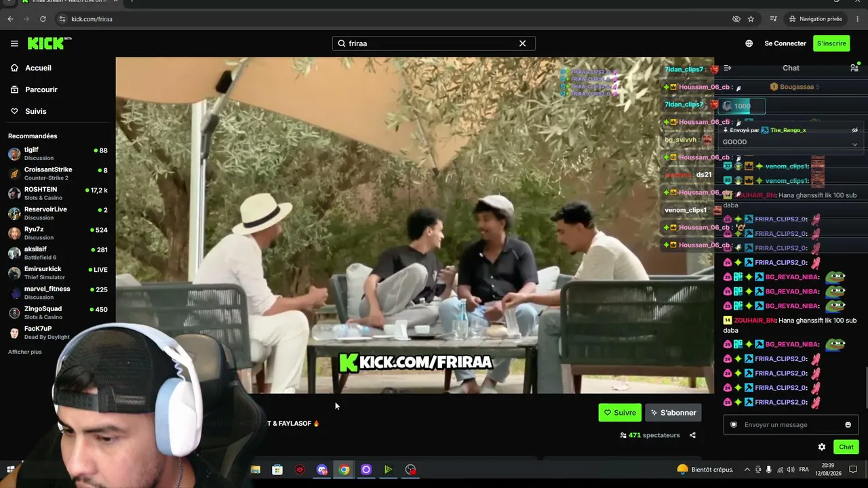
Task: Open ZingoSquad recommended channel
Action: 58,312
